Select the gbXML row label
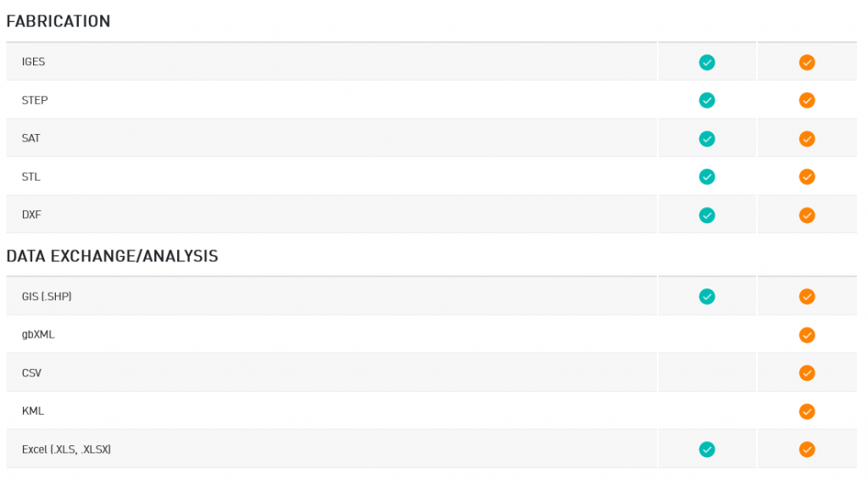Screen dimensions: 868x480 pos(38,334)
